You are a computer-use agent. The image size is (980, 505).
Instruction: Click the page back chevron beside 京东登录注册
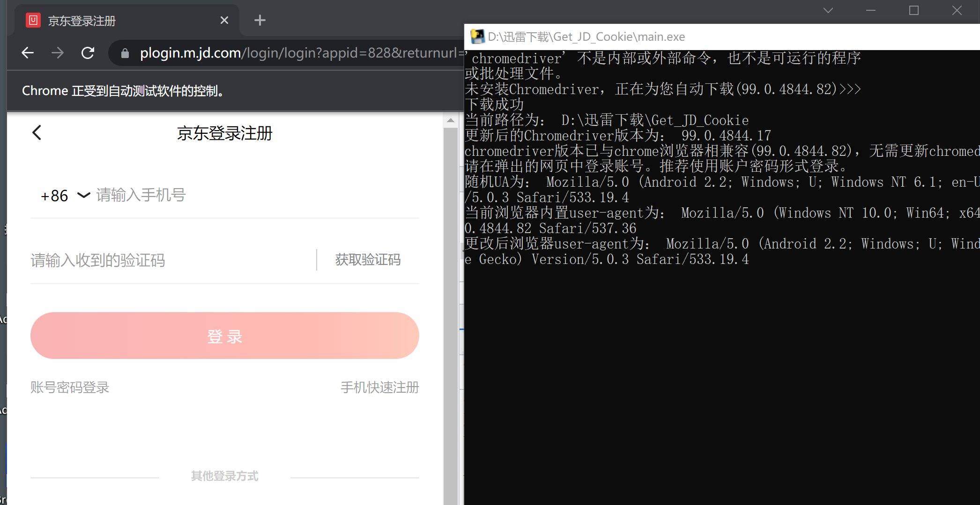[37, 132]
